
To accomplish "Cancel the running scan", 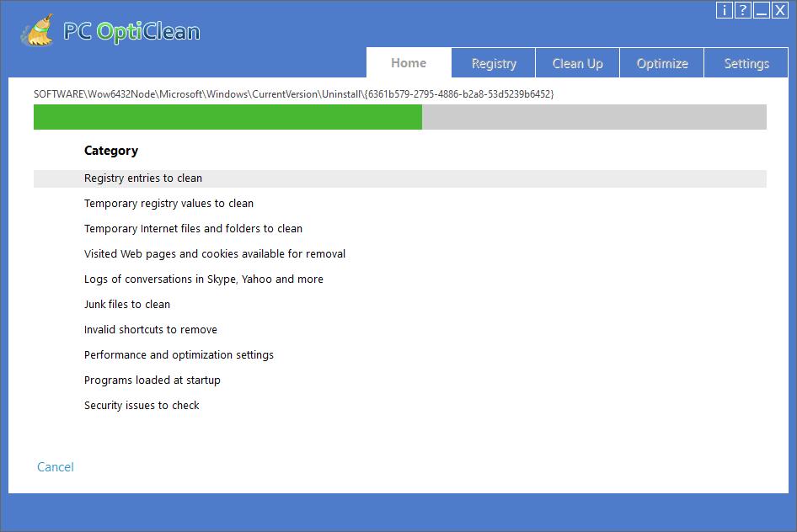I will pyautogui.click(x=56, y=467).
